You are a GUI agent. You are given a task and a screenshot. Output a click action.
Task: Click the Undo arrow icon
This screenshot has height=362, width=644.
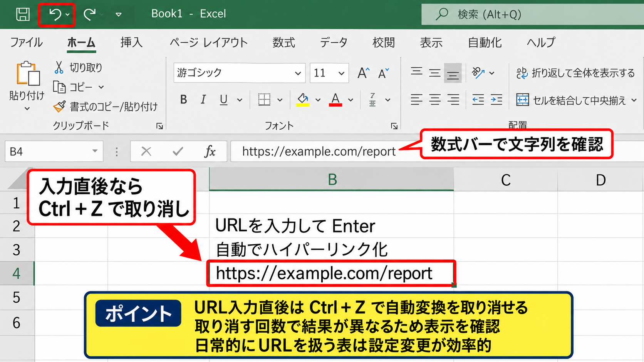[x=55, y=15]
